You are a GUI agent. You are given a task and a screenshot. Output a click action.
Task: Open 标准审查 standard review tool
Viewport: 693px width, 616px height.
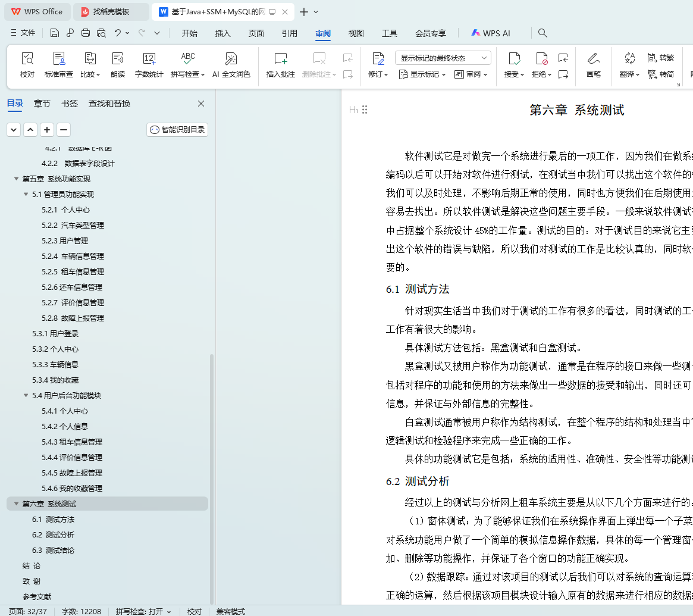[59, 64]
